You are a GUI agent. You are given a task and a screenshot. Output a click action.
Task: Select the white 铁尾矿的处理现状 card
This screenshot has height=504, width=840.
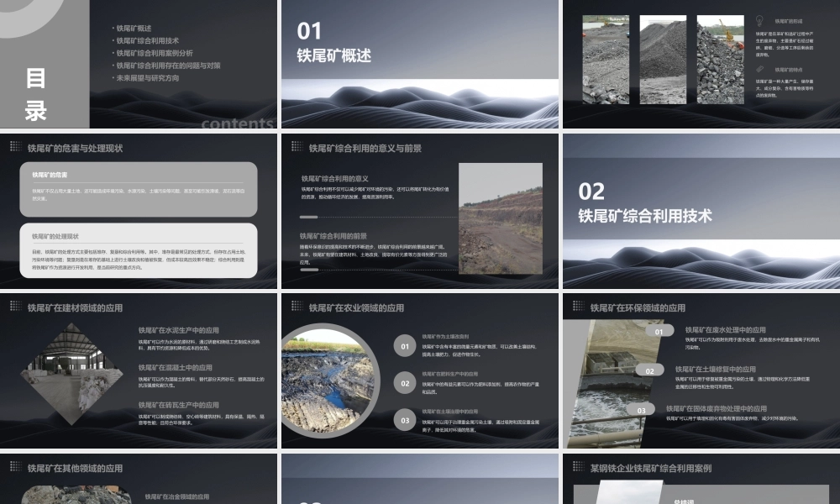click(x=139, y=250)
